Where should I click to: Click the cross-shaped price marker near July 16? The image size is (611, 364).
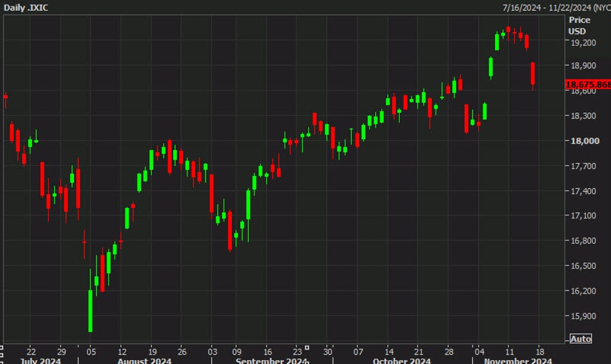5,97
